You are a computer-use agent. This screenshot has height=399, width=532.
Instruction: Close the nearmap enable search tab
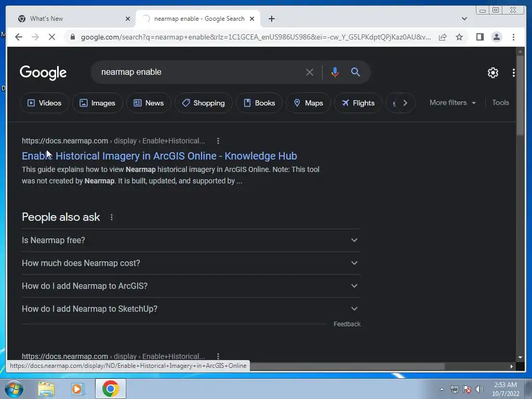252,19
